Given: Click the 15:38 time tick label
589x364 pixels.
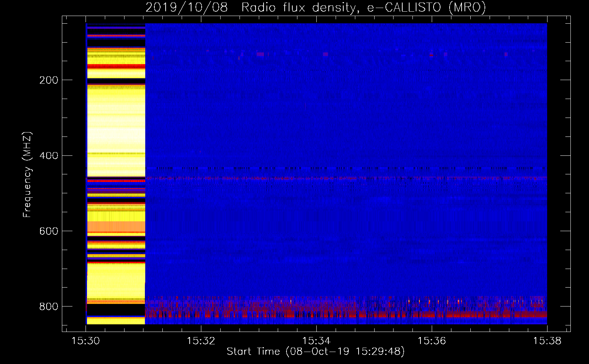Looking at the screenshot, I should click(547, 341).
